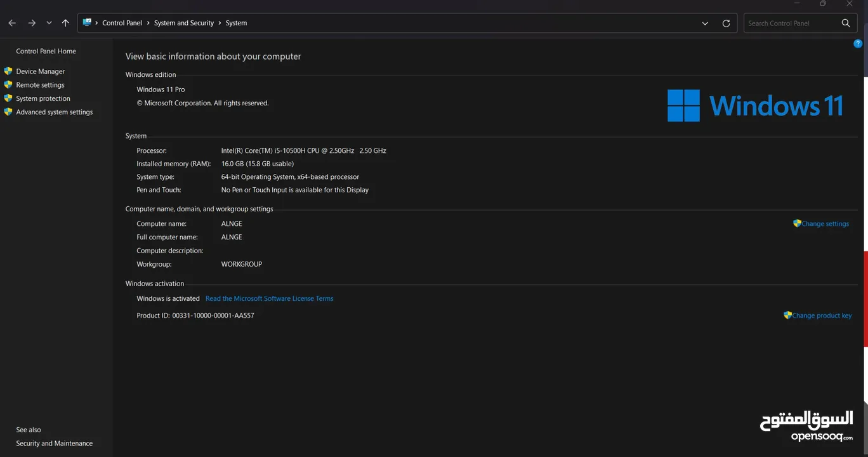868x457 pixels.
Task: Open the address bar history dropdown
Action: pyautogui.click(x=705, y=23)
